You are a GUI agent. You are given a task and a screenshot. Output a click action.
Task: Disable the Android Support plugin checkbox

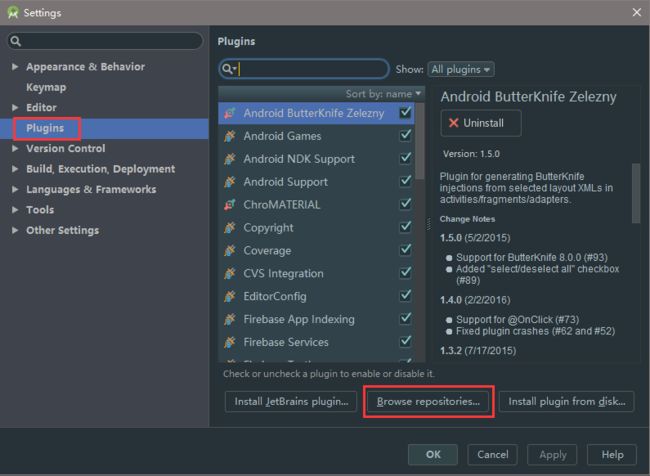[x=405, y=181]
